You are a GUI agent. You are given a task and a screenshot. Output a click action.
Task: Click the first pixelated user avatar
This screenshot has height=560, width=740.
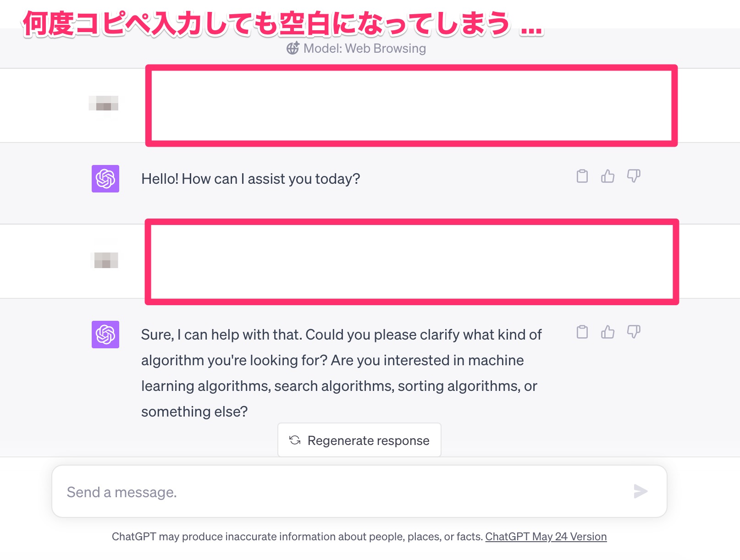point(104,104)
